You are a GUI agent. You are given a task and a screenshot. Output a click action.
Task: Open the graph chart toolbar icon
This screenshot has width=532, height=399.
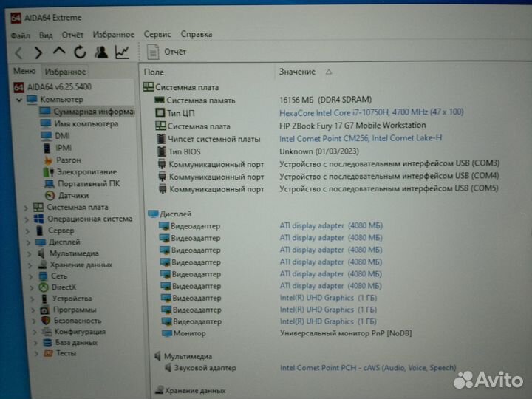122,52
